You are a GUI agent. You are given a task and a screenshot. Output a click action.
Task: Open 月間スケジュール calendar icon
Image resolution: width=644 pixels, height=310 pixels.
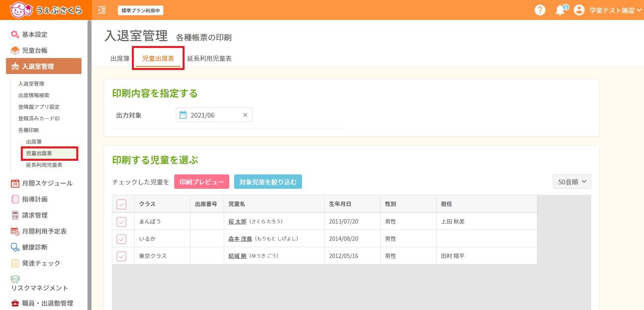15,183
